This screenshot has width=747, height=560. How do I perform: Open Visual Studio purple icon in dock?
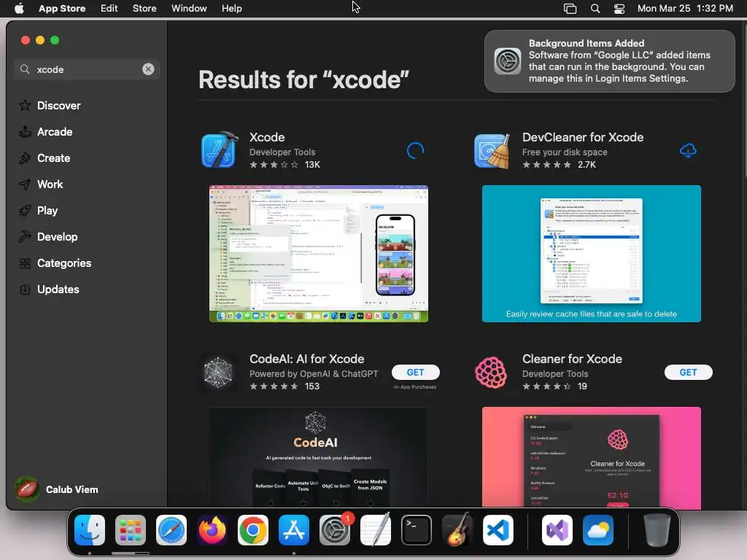pos(557,529)
